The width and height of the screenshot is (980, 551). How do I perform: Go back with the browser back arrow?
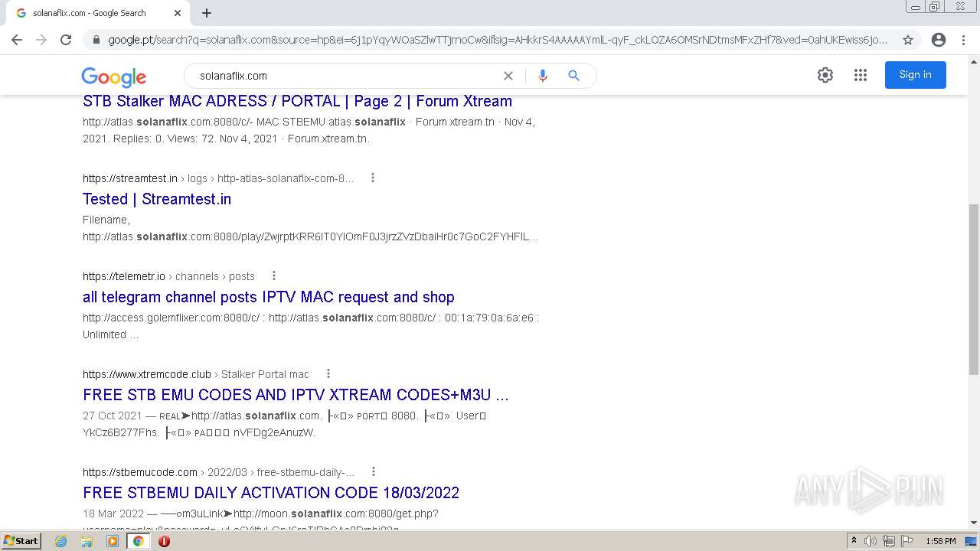pyautogui.click(x=17, y=40)
